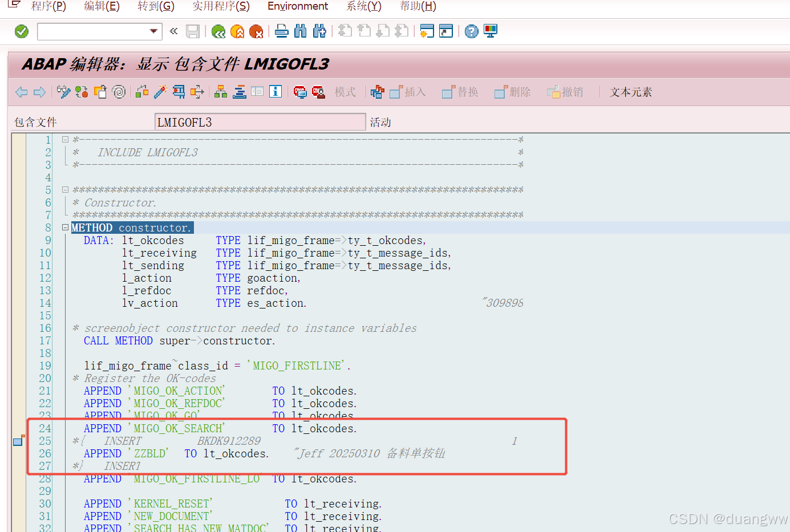Collapse the INCLUDE LMIGOFL3 comment block
The height and width of the screenshot is (532, 790).
65,139
